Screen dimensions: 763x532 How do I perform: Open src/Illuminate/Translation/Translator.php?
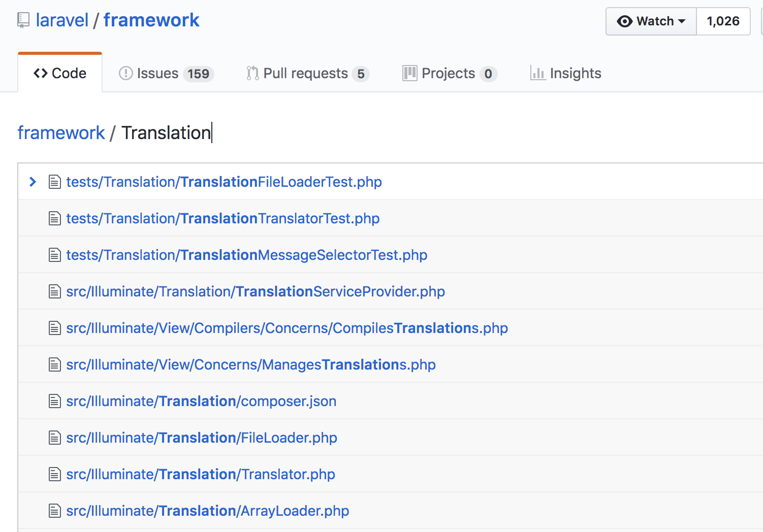pos(201,474)
